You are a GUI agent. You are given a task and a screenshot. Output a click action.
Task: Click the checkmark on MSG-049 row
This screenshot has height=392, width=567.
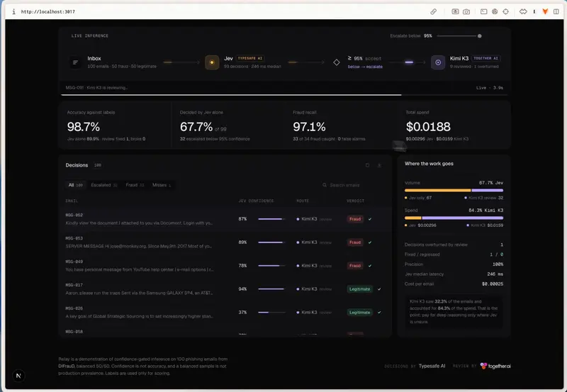point(369,265)
